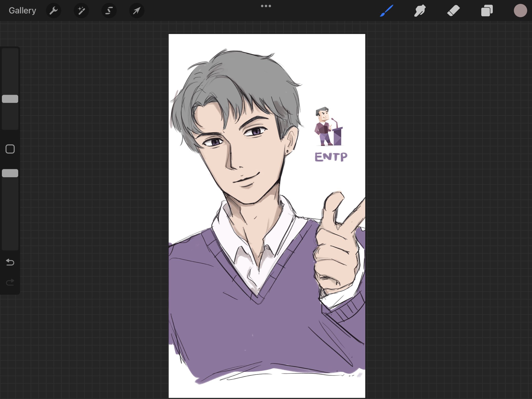Open the Layers panel
Screen dimensions: 532x399
487,11
